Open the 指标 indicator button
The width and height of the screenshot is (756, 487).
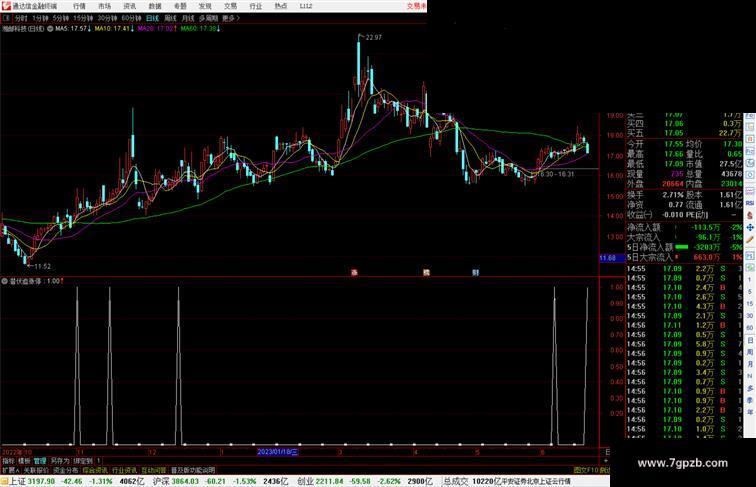pyautogui.click(x=9, y=461)
